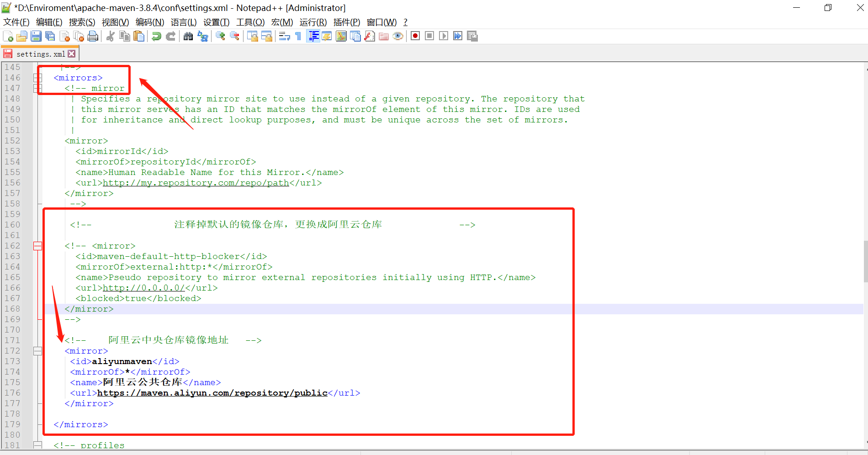The image size is (868, 455).
Task: Undo last edit with the green arrow
Action: point(156,36)
